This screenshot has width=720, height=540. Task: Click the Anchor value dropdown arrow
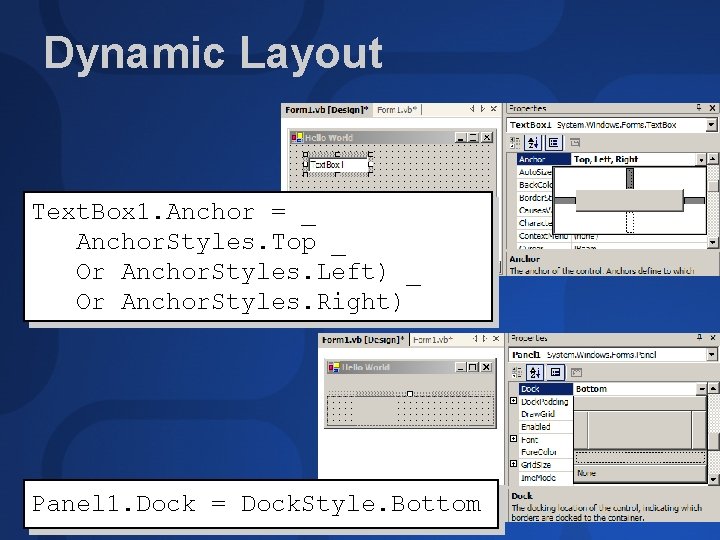tap(701, 159)
